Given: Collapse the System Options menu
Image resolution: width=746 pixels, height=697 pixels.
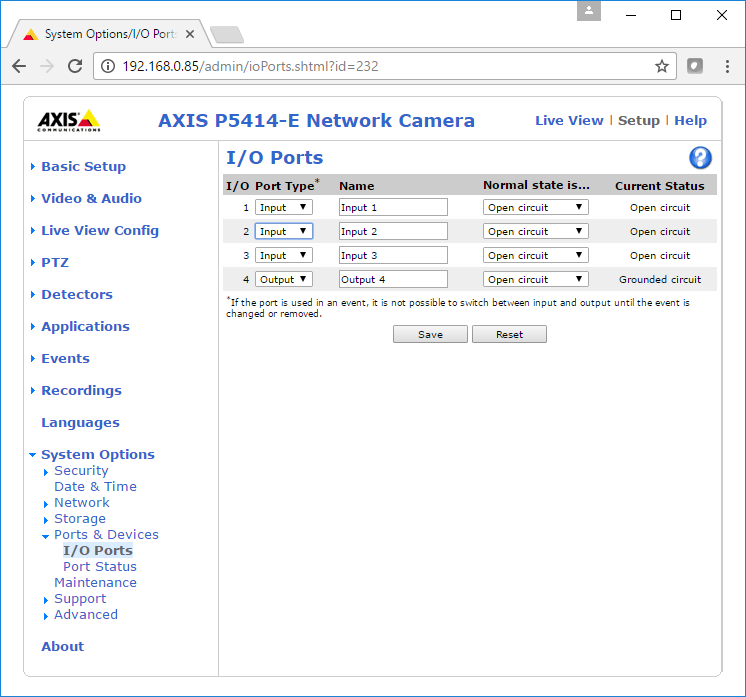Looking at the screenshot, I should click(98, 454).
